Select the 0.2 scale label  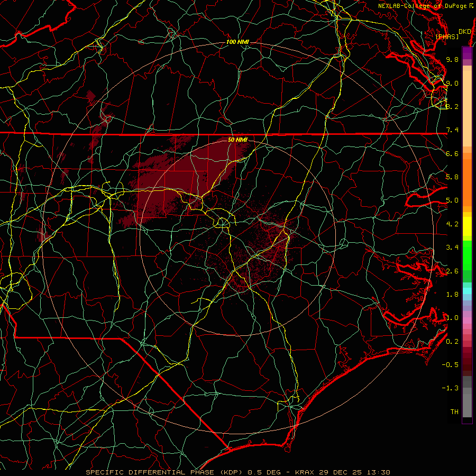(452, 342)
